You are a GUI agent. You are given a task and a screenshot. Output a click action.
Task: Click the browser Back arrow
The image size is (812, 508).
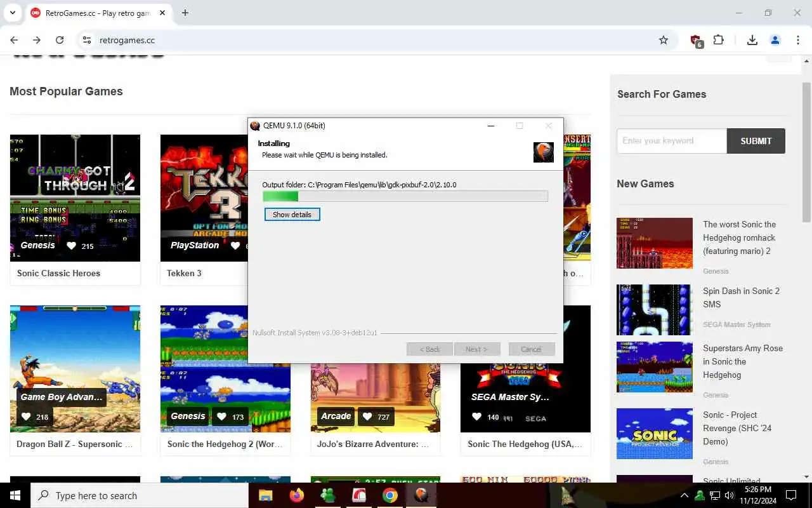(14, 40)
